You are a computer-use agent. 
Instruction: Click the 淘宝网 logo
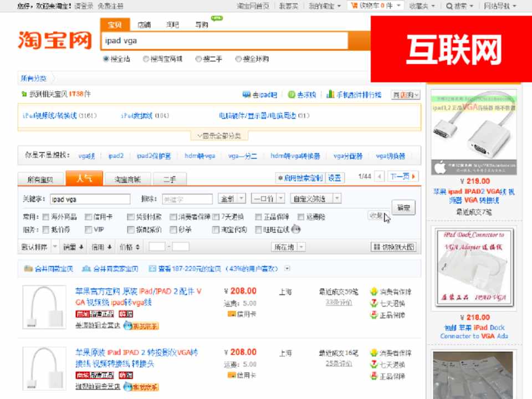click(x=54, y=40)
